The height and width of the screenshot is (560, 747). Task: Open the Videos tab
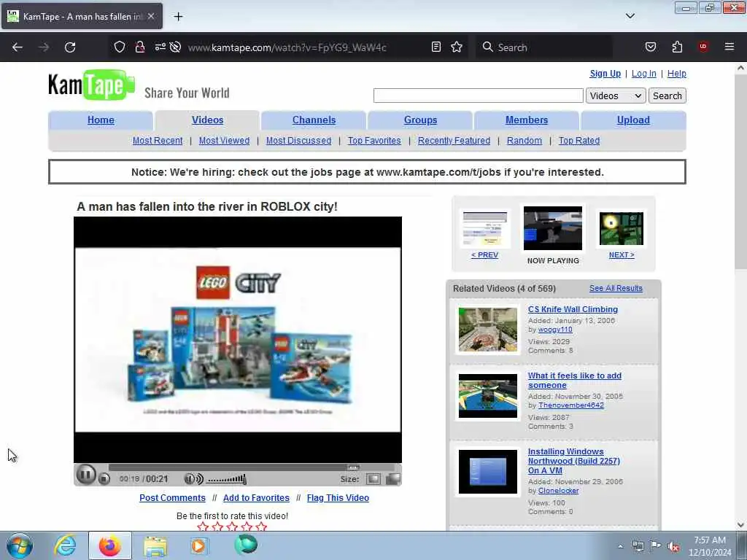(x=207, y=120)
